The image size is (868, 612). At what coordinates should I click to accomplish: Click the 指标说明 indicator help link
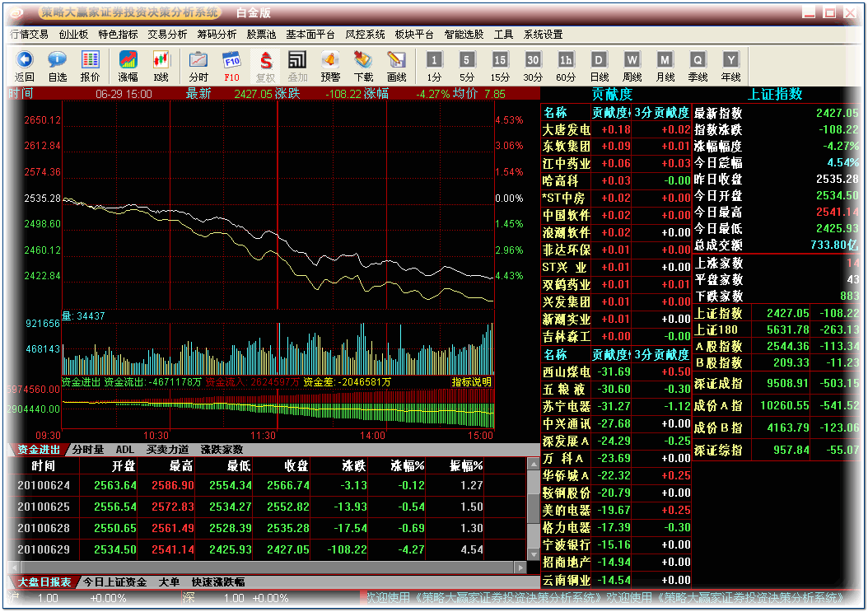click(472, 382)
